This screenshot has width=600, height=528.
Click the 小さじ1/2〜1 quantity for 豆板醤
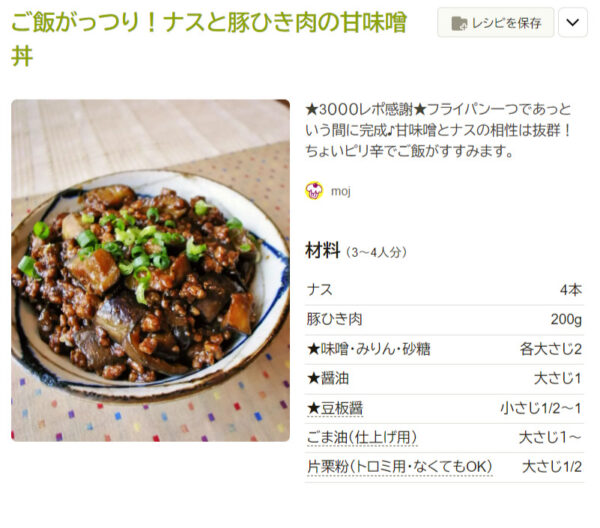[x=541, y=408]
